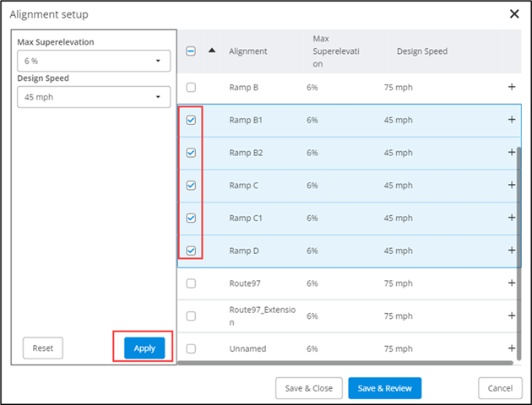
Task: Click the plus icon for Ramp C
Action: coord(511,185)
